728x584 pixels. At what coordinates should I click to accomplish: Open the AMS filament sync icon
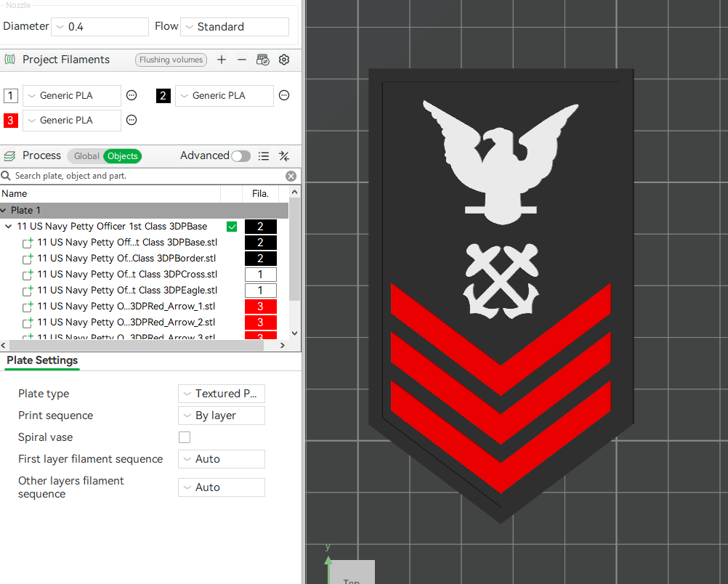point(262,60)
